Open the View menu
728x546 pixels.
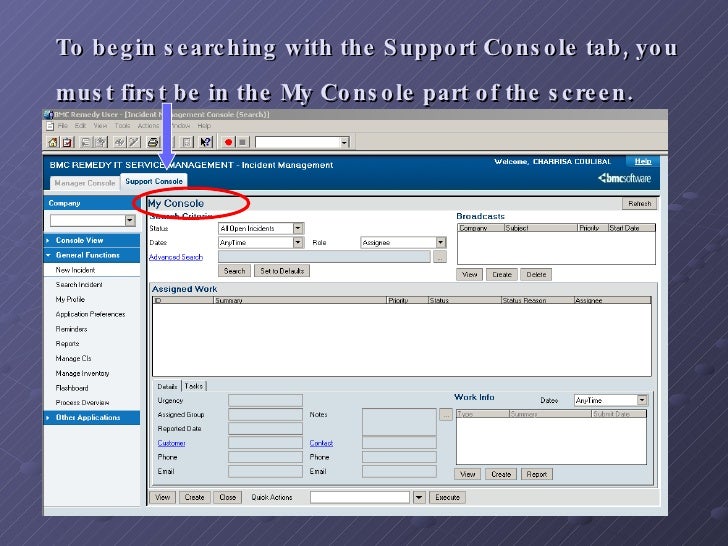(x=100, y=126)
